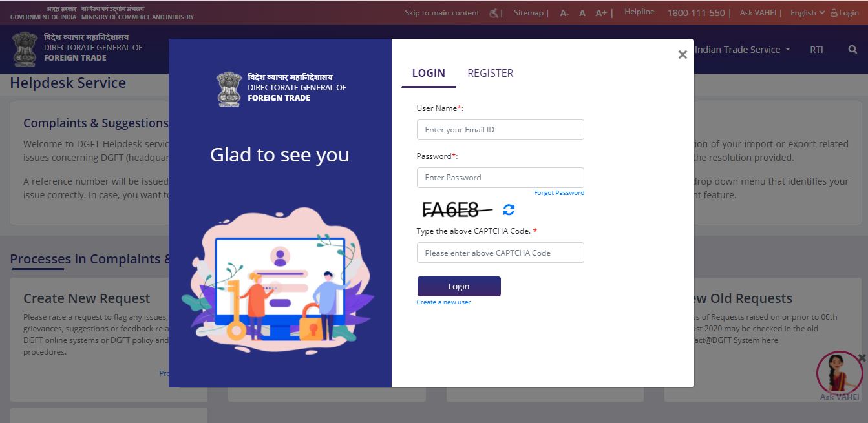Decrease font size with A- button
868x423 pixels.
coord(564,13)
